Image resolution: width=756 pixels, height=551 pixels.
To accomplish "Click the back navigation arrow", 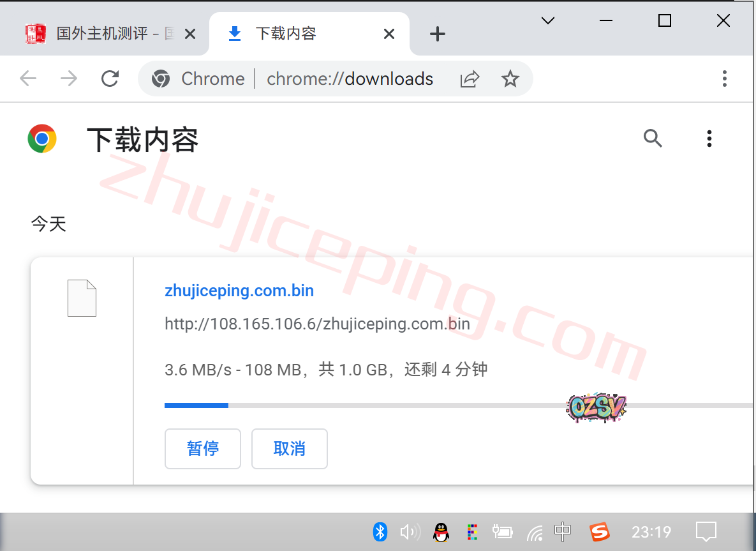I will [28, 79].
